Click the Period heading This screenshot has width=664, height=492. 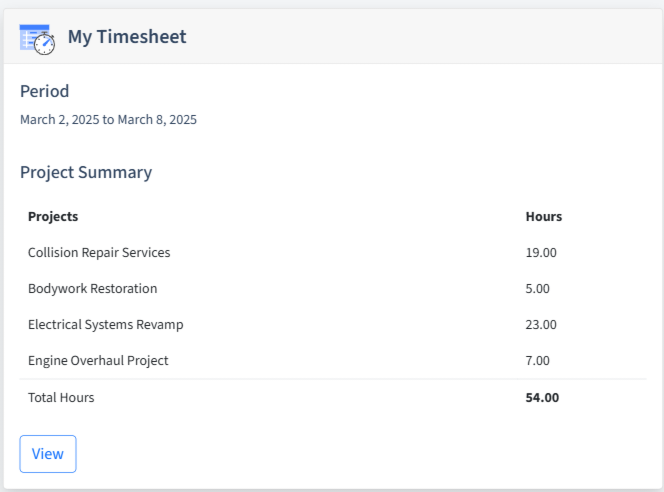point(44,91)
